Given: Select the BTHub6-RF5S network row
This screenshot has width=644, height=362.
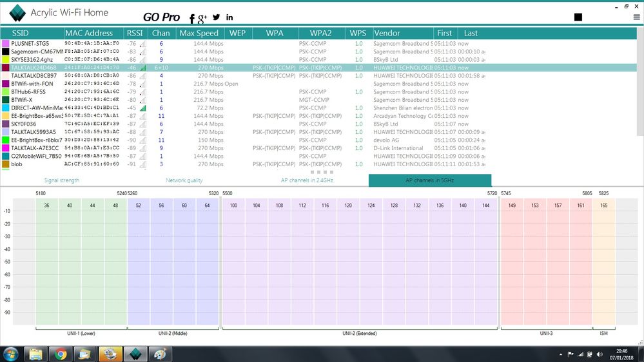Looking at the screenshot, I should pyautogui.click(x=318, y=92).
